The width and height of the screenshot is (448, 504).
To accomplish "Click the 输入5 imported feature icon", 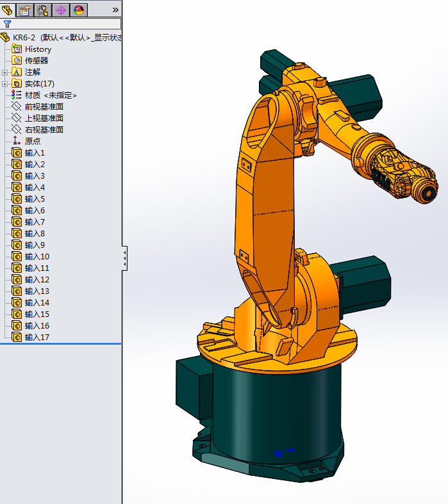I will (17, 199).
